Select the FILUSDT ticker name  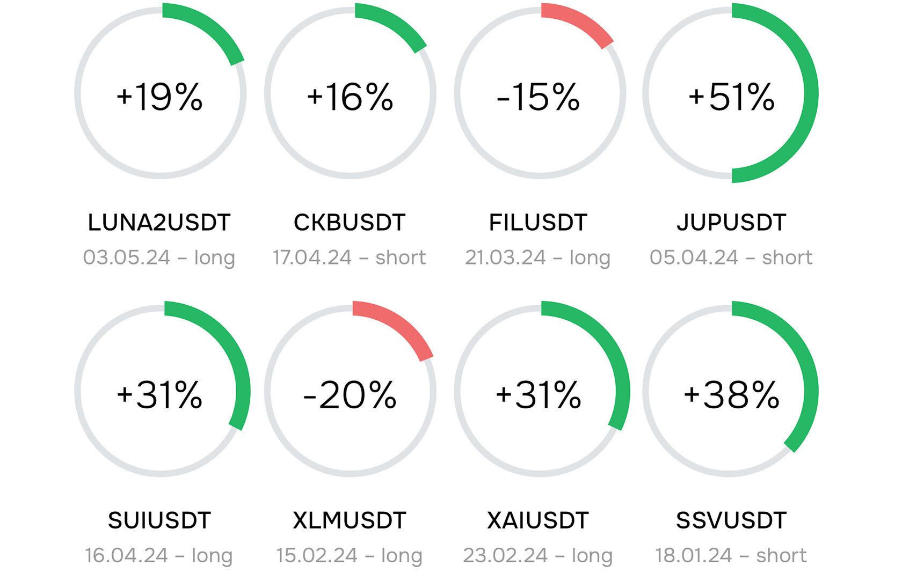pos(538,222)
